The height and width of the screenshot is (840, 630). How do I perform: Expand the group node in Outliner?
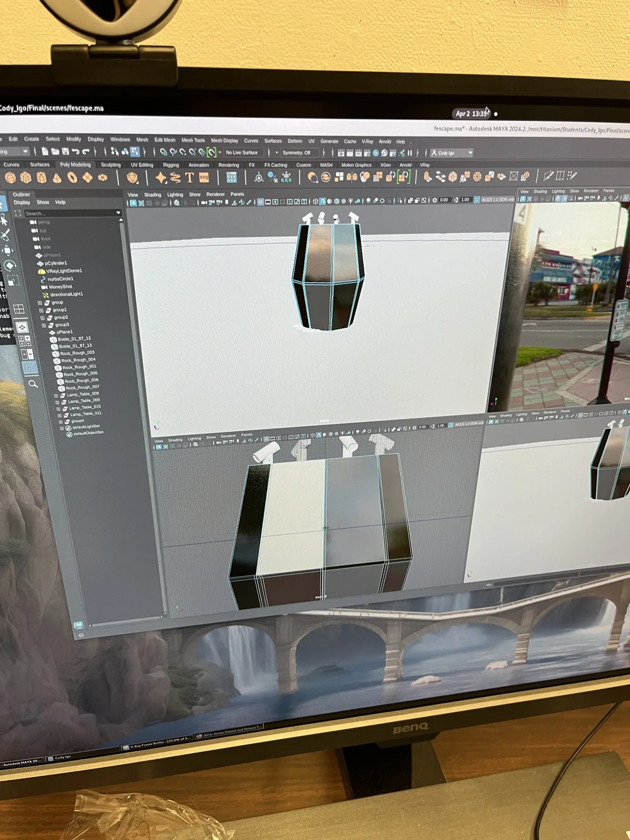click(x=40, y=302)
